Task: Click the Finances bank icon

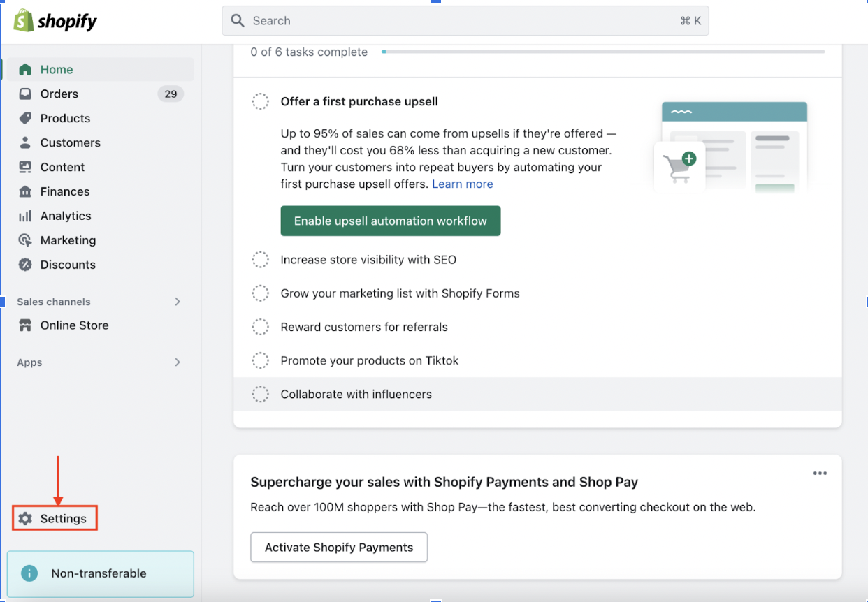Action: [x=25, y=191]
